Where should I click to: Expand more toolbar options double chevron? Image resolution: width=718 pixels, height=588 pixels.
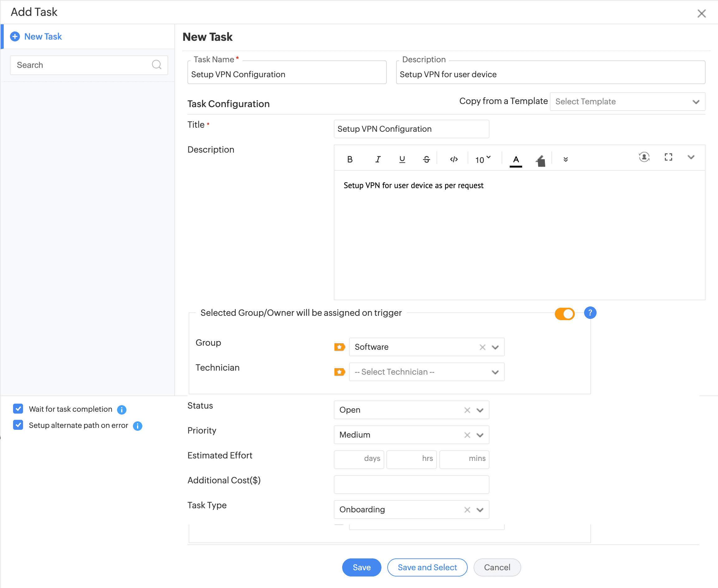pyautogui.click(x=565, y=159)
